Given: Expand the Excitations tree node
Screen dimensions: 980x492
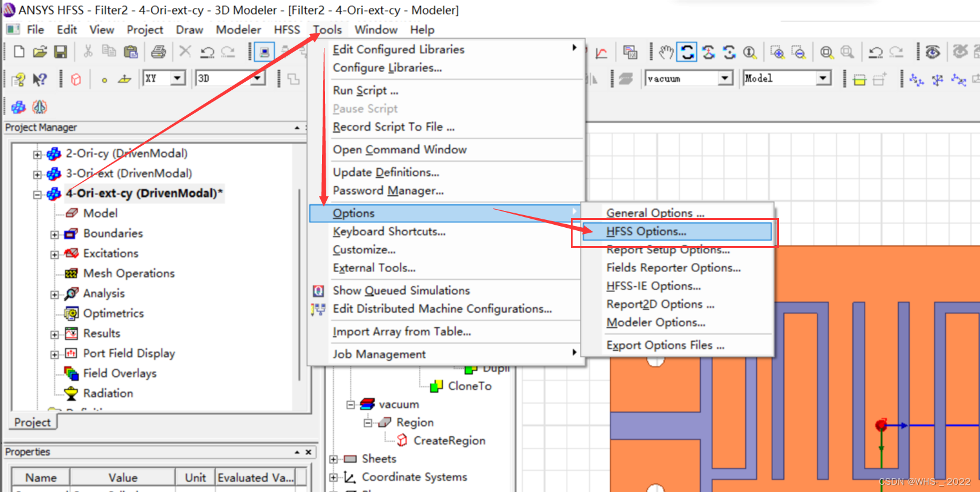Looking at the screenshot, I should tap(54, 254).
